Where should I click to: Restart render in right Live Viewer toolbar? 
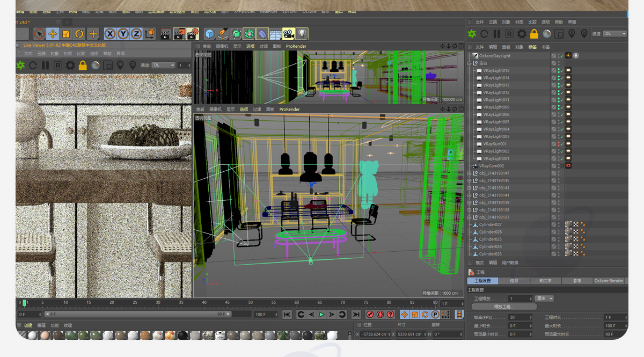484,33
